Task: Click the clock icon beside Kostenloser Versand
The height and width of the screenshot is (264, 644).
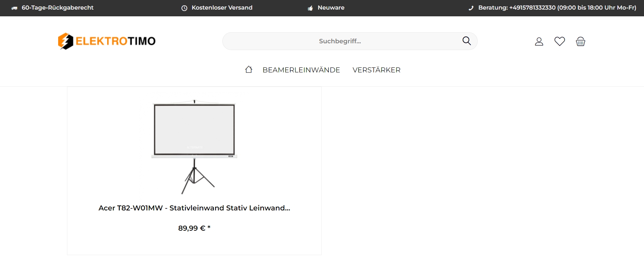Action: click(x=184, y=8)
